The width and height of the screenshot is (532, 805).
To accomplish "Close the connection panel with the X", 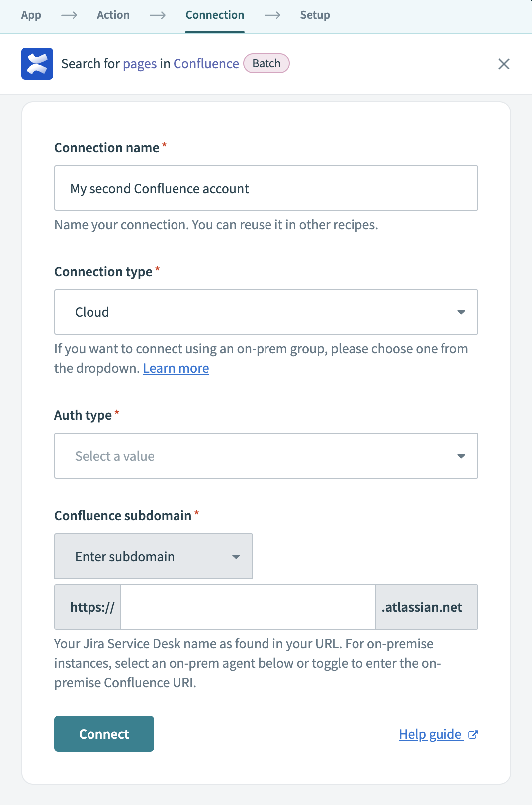I will tap(504, 64).
